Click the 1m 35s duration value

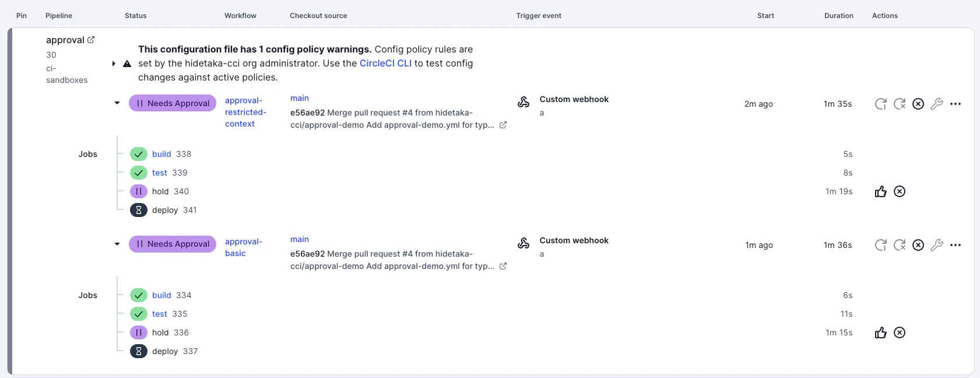tap(838, 104)
